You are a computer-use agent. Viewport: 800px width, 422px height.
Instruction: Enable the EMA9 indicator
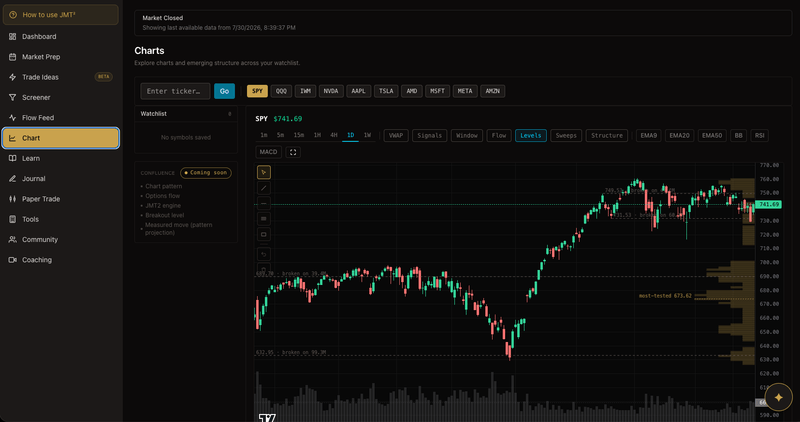[648, 136]
